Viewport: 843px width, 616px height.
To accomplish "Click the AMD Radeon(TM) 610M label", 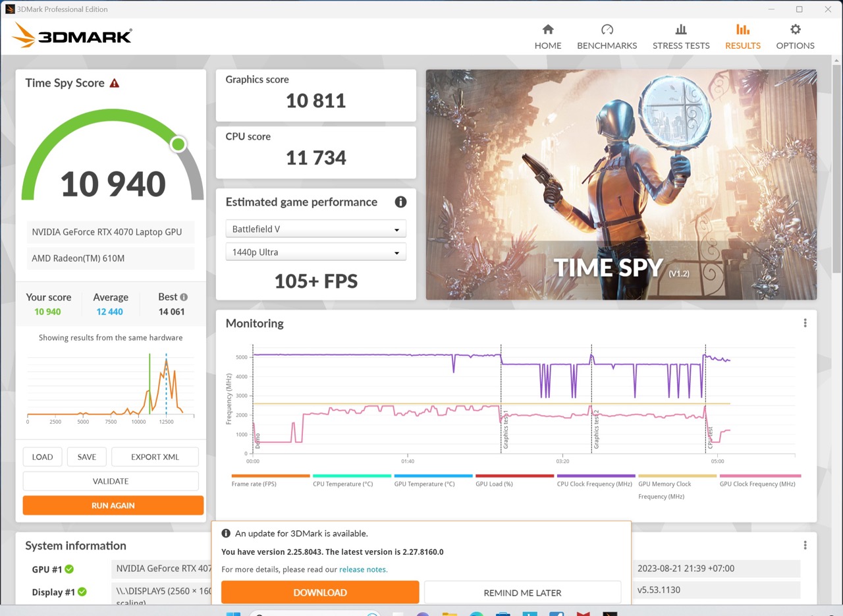I will (x=111, y=258).
